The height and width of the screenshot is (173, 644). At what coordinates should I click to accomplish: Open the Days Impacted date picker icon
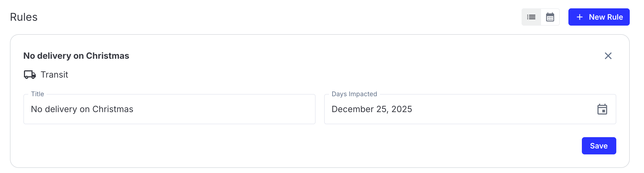pos(602,109)
